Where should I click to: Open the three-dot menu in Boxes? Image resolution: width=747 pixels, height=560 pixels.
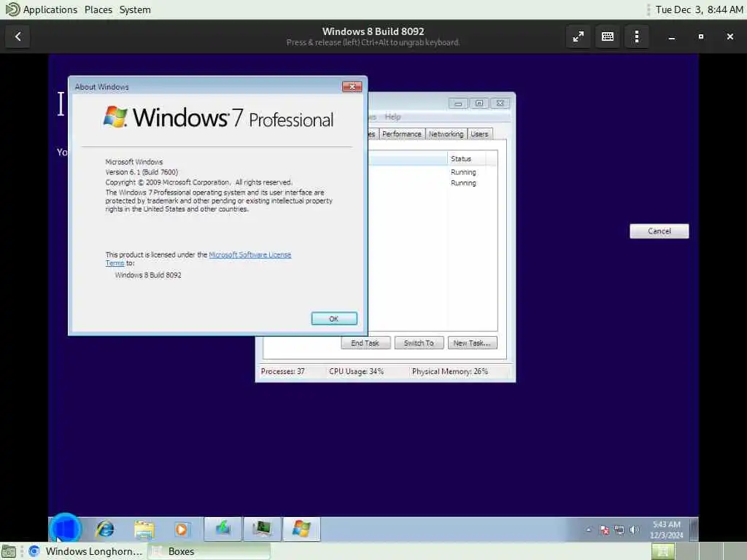[637, 36]
